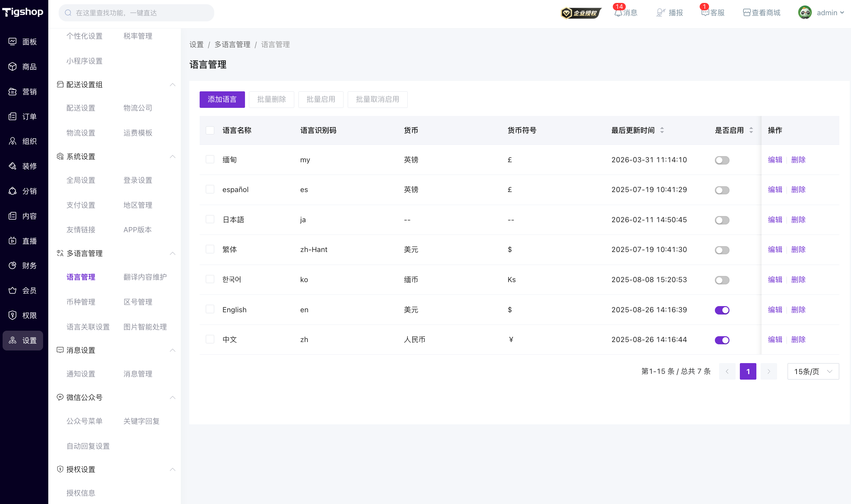Open the 15条/页 page size dropdown
851x504 pixels.
[813, 372]
